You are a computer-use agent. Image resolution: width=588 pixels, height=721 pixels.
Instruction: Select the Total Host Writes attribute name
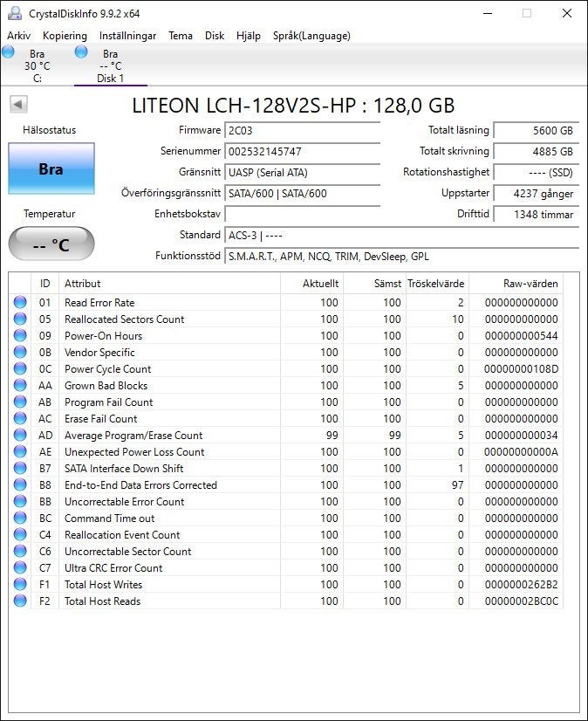pos(104,585)
